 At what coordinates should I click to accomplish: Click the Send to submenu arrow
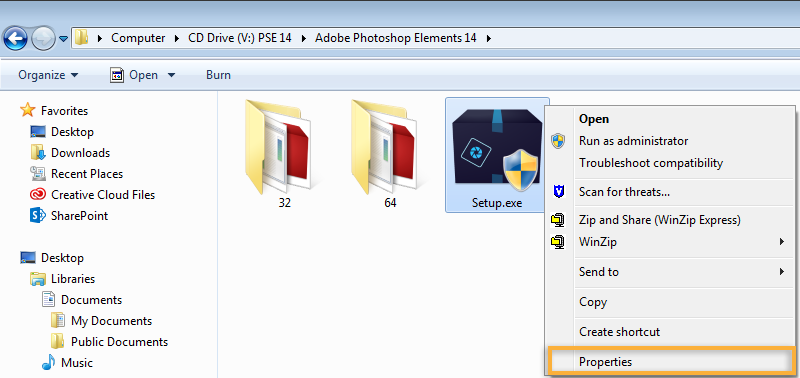pos(782,272)
